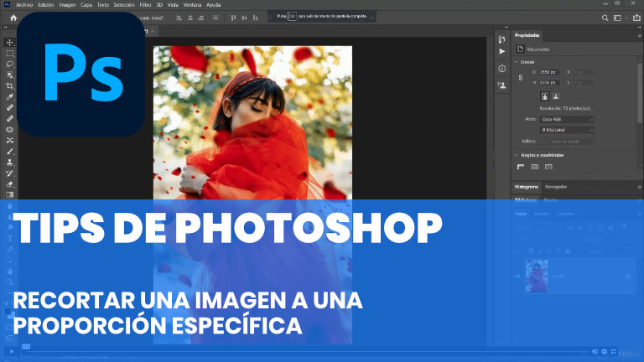Select the Gradient tool
Image resolution: width=644 pixels, height=362 pixels.
tap(10, 194)
